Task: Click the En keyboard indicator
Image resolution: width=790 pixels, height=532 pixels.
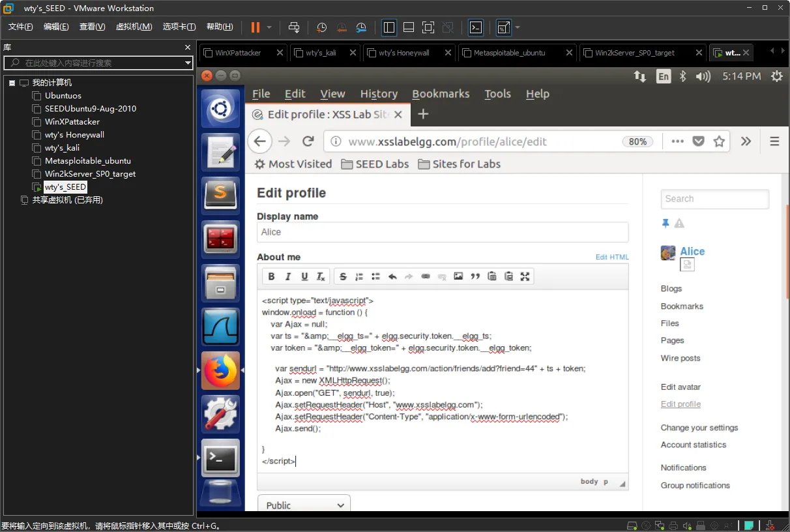Action: (x=663, y=76)
